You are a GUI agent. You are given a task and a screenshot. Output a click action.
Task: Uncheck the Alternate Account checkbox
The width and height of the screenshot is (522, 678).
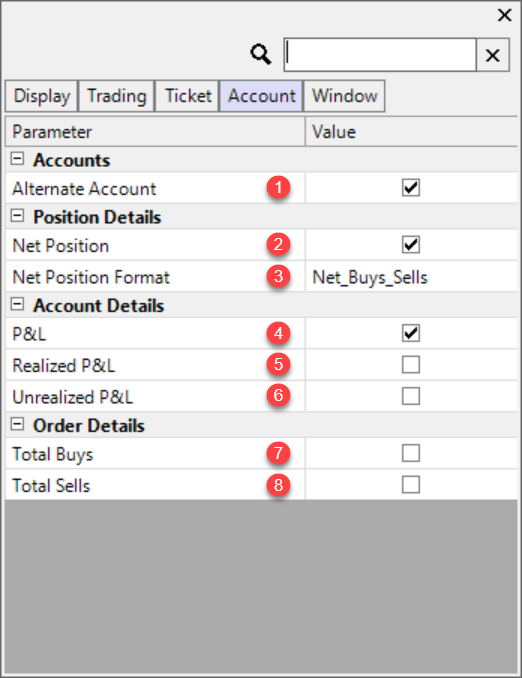point(410,188)
